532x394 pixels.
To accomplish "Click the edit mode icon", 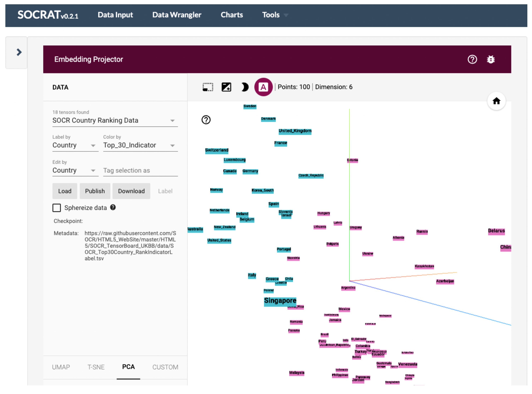I will point(226,87).
